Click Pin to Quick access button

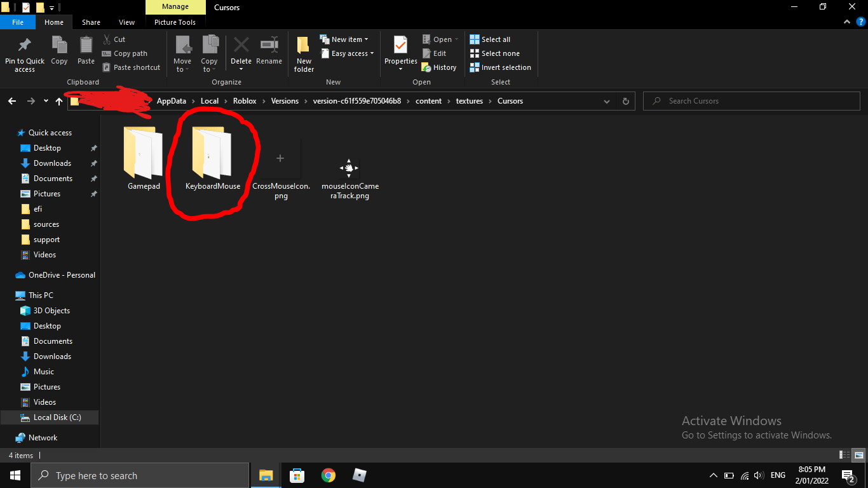click(x=25, y=55)
